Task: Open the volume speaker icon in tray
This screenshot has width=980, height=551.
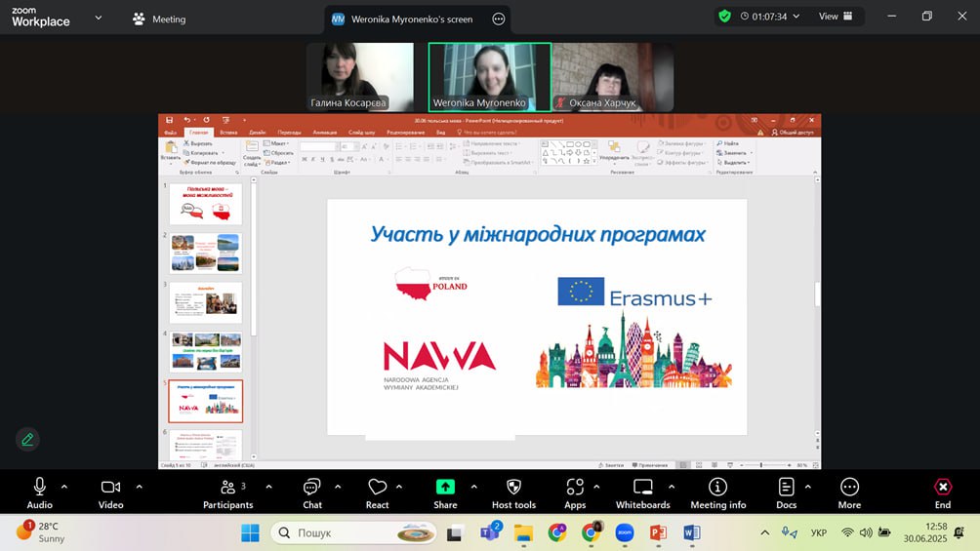Action: (x=866, y=532)
